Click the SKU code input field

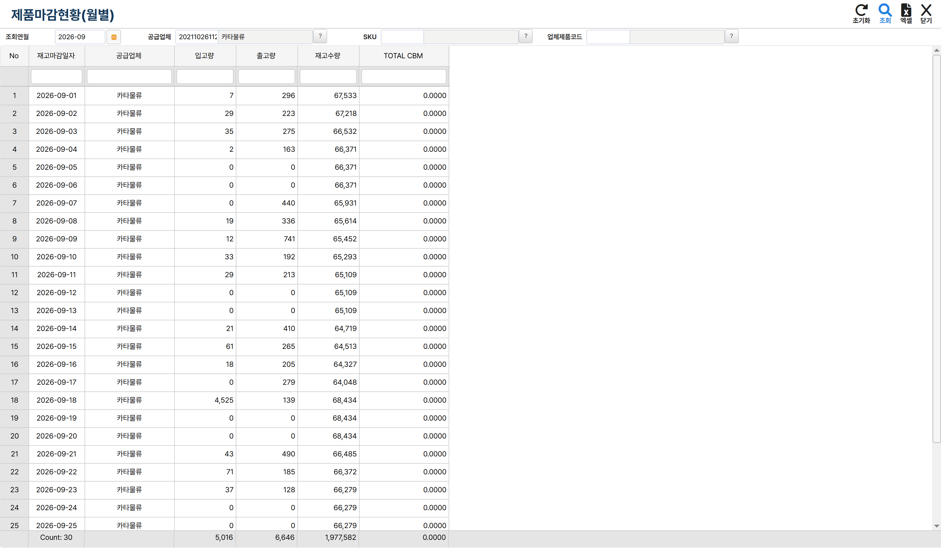click(402, 37)
